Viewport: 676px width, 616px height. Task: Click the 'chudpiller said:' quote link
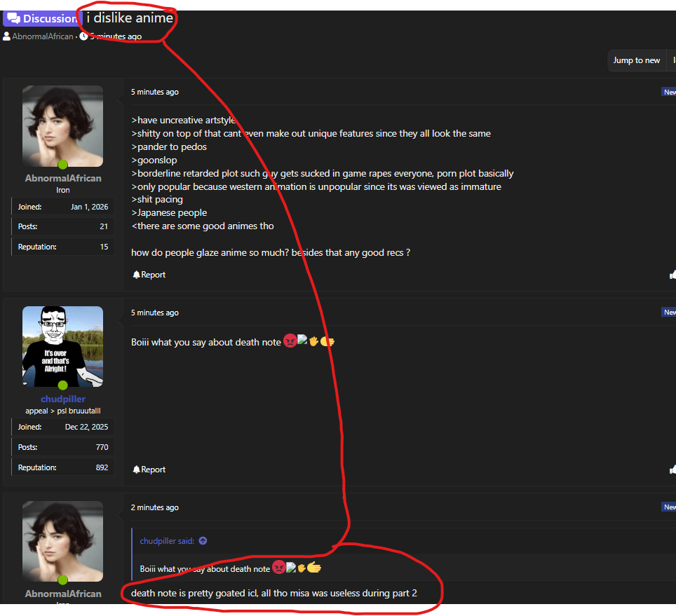[x=168, y=541]
